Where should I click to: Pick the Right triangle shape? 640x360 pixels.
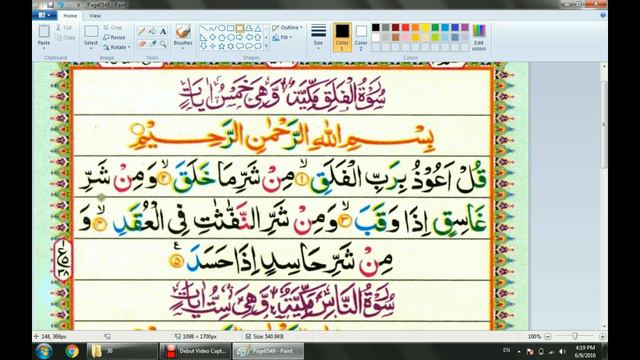203,38
